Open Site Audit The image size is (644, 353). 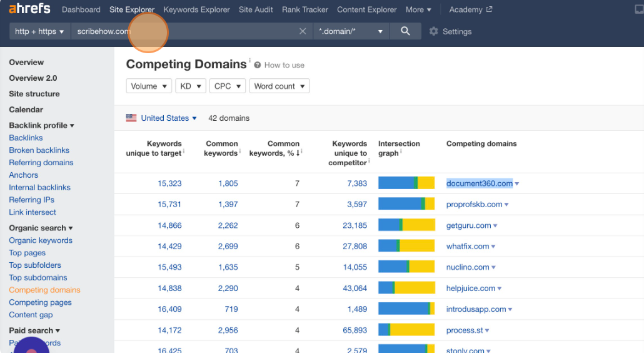(256, 9)
